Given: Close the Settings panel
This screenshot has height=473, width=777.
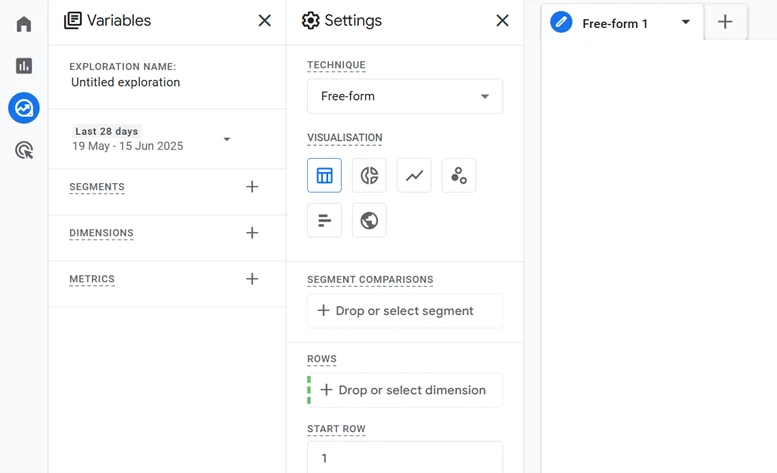Looking at the screenshot, I should coord(502,20).
